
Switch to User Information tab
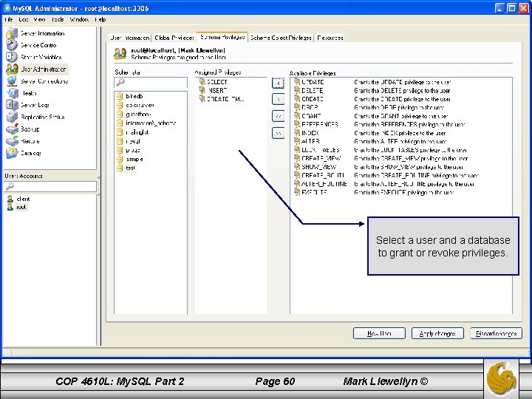[x=129, y=38]
